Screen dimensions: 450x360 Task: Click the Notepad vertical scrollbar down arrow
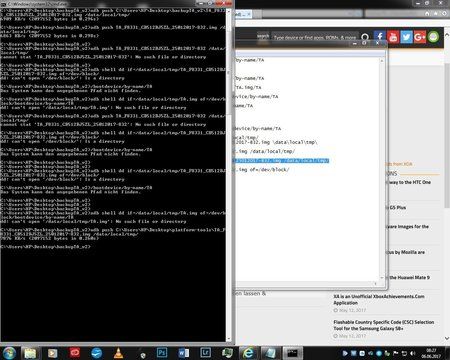[x=382, y=278]
